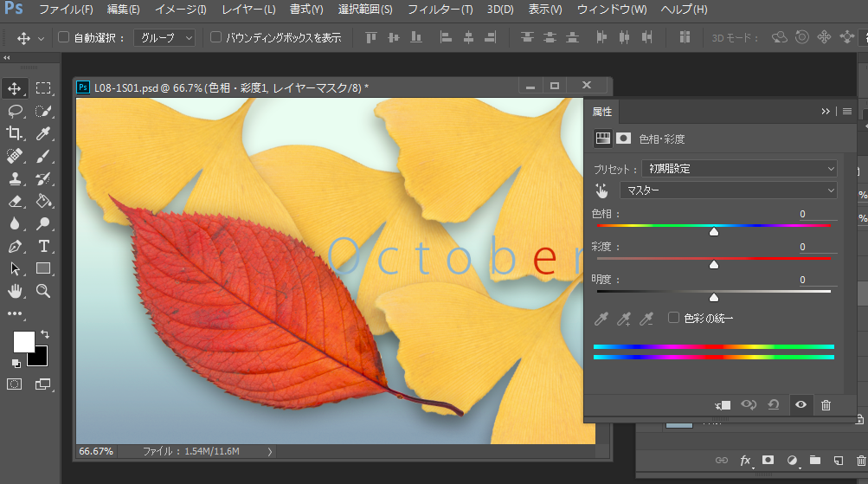This screenshot has height=484, width=868.
Task: Switch to the Properties panel tab
Action: pyautogui.click(x=602, y=112)
